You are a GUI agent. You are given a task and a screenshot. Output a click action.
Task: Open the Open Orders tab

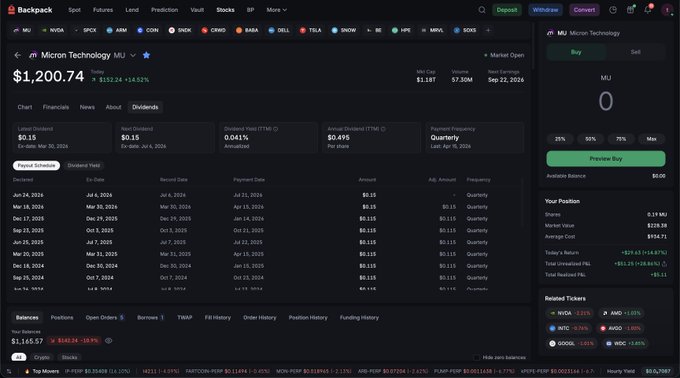(x=105, y=318)
